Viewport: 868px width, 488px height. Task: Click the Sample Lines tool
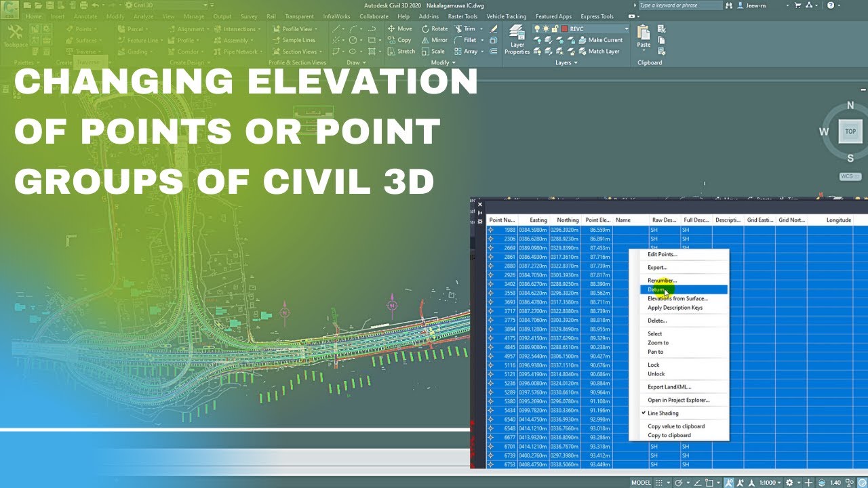[294, 40]
